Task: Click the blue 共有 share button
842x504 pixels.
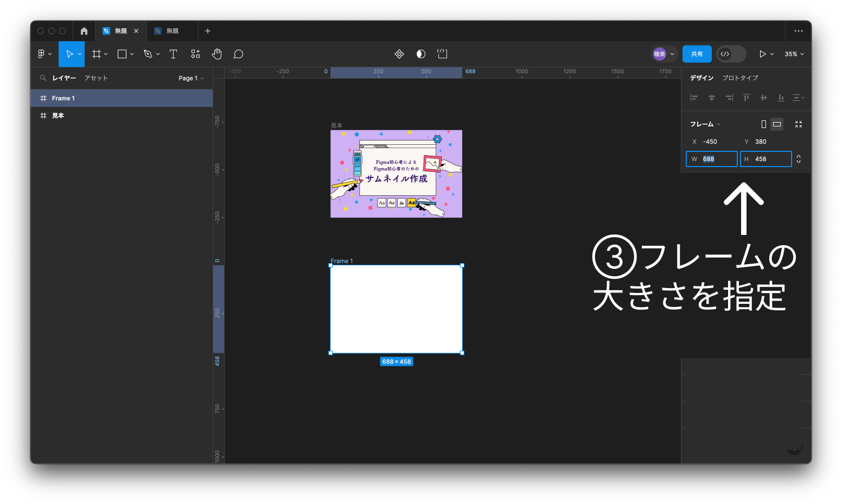Action: pyautogui.click(x=697, y=54)
